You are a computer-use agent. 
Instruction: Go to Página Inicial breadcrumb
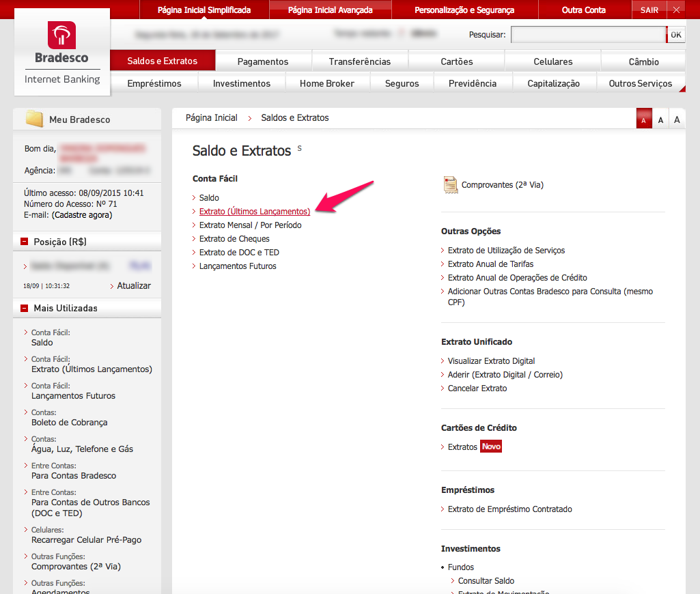[x=212, y=118]
